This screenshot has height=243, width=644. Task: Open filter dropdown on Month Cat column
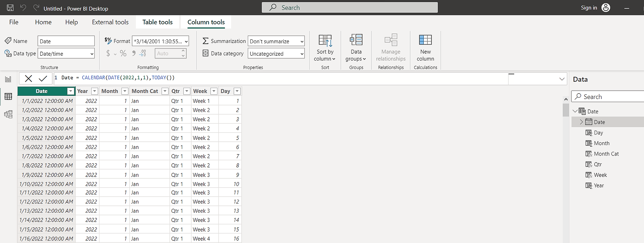pos(165,91)
